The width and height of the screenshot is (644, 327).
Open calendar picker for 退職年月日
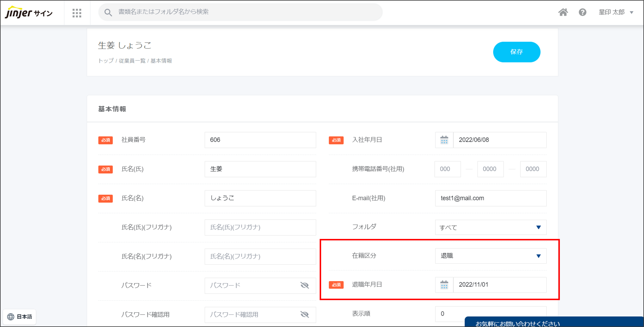(444, 285)
